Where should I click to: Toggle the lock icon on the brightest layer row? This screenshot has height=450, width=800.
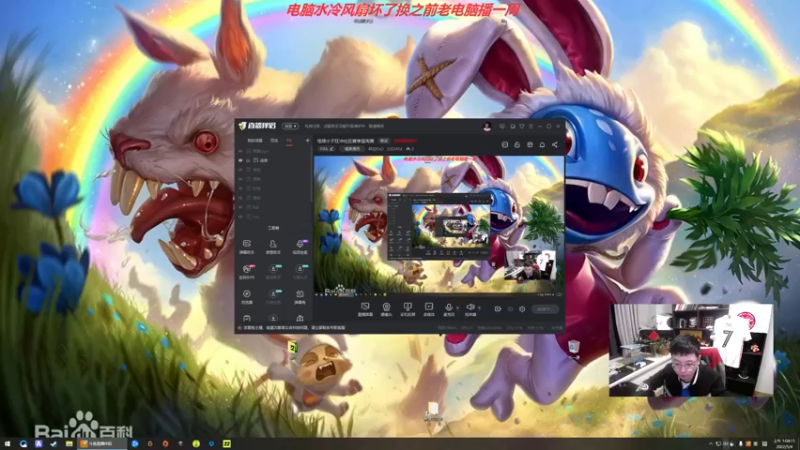pyautogui.click(x=248, y=160)
